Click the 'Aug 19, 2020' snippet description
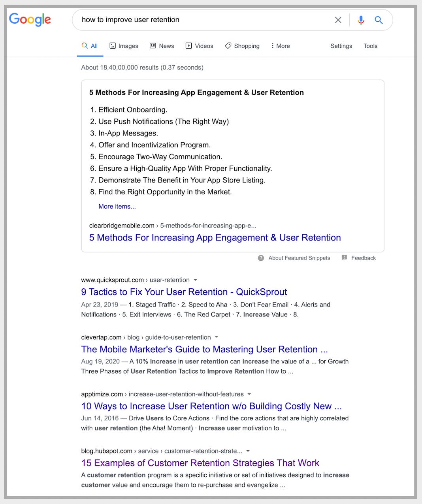 (215, 367)
